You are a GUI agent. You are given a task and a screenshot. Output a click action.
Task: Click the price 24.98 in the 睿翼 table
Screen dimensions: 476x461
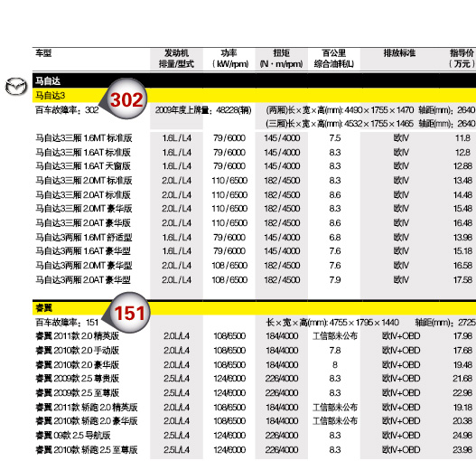462,436
